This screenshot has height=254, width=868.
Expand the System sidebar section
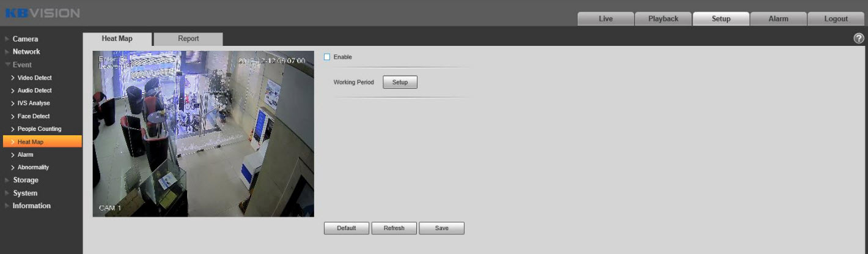[25, 193]
